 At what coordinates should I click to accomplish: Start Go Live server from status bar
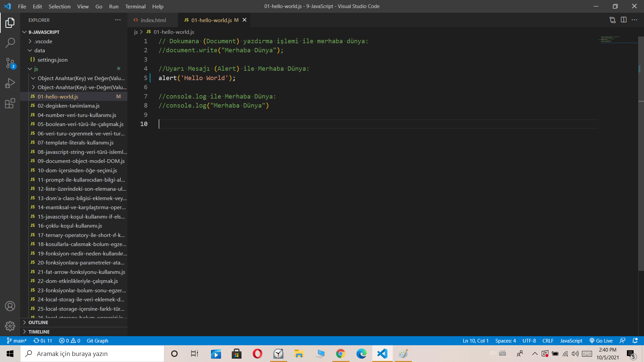pos(601,341)
